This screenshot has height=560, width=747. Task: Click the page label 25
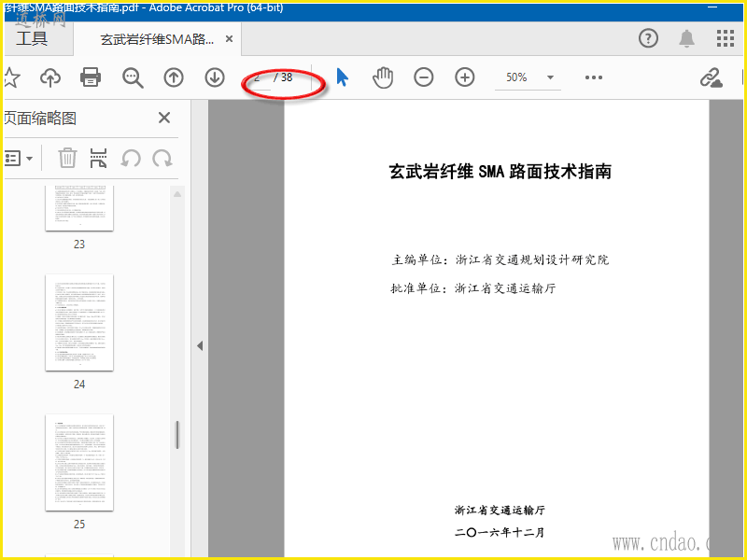tap(79, 525)
